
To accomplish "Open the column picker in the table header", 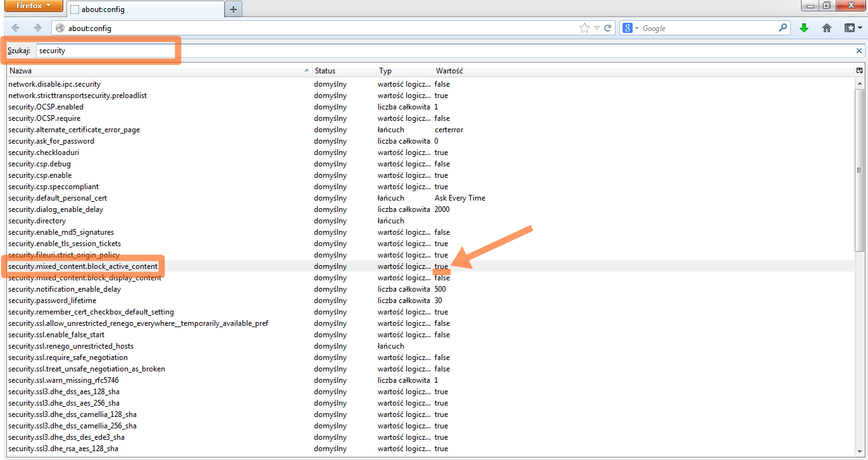I will 859,71.
